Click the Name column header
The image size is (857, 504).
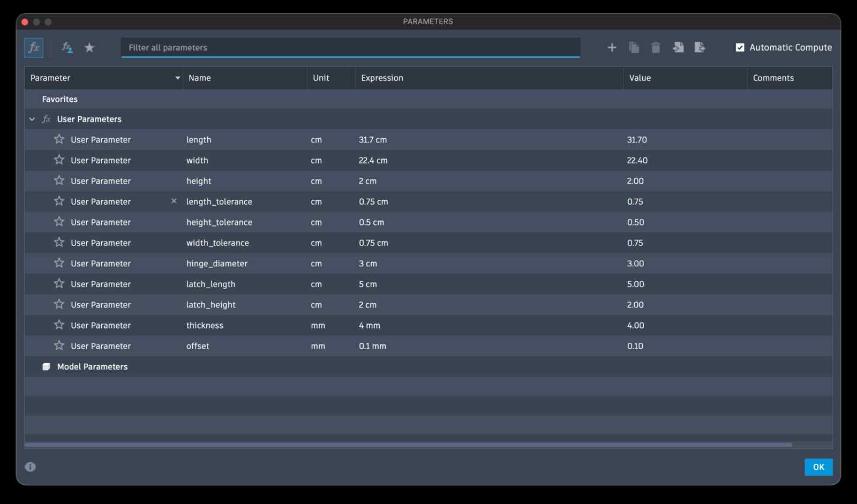244,78
